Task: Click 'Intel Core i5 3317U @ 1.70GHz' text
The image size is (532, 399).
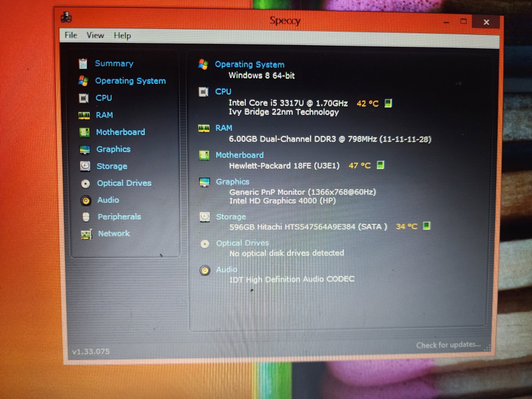Action: [288, 103]
